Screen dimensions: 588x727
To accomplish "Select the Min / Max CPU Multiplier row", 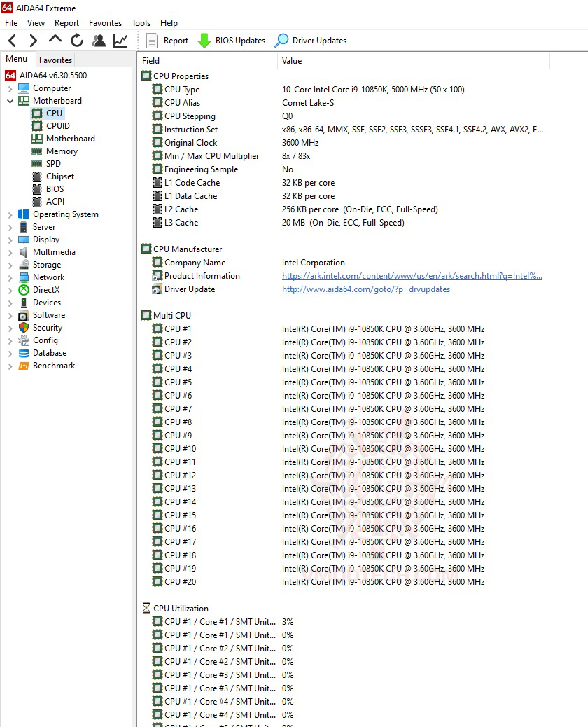I will pos(343,156).
